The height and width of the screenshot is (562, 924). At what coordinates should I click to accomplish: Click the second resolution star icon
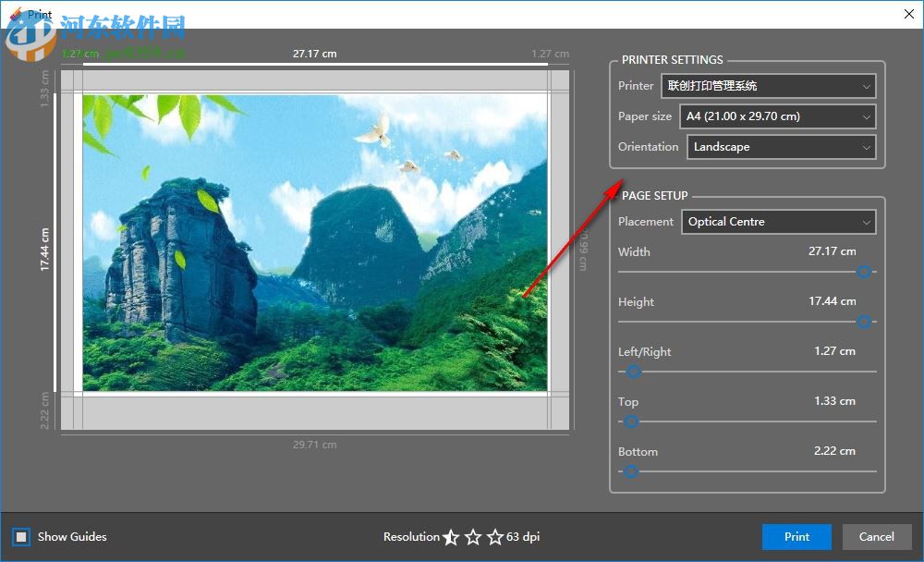click(x=473, y=536)
